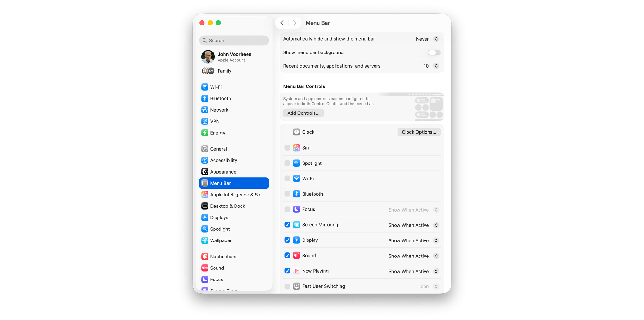Click the Search field in sidebar
The height and width of the screenshot is (320, 644).
tap(234, 41)
